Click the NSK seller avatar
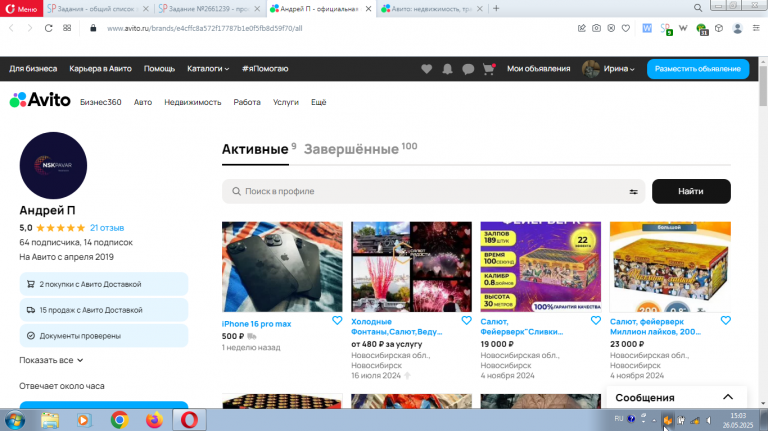 (x=53, y=166)
